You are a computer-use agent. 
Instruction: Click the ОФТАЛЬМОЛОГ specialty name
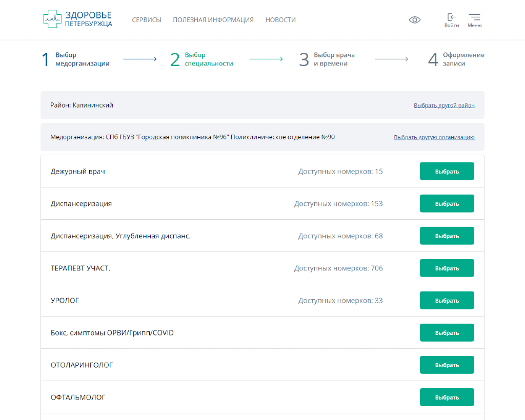pyautogui.click(x=78, y=397)
